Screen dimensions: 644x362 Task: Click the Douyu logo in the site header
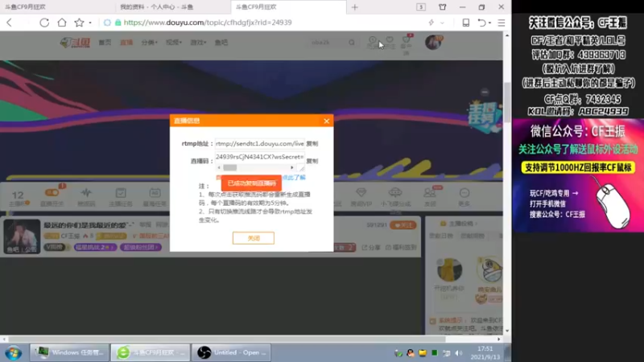click(x=75, y=43)
